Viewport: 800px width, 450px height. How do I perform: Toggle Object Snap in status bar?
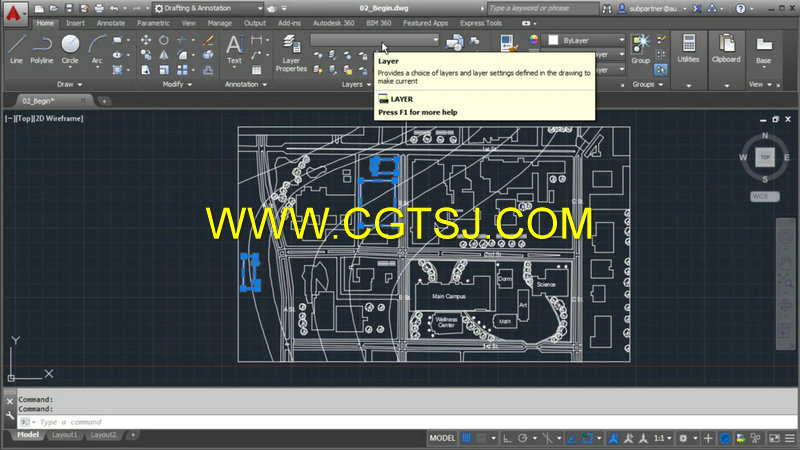[588, 438]
